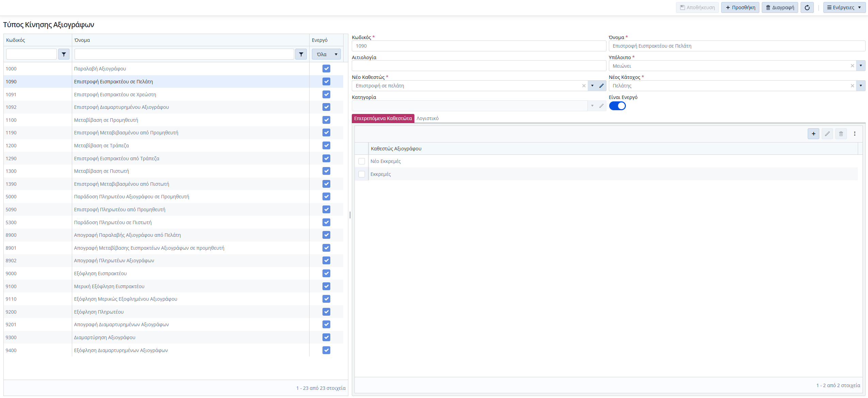Open the Νέος Κάτοχος dropdown arrow

[861, 86]
